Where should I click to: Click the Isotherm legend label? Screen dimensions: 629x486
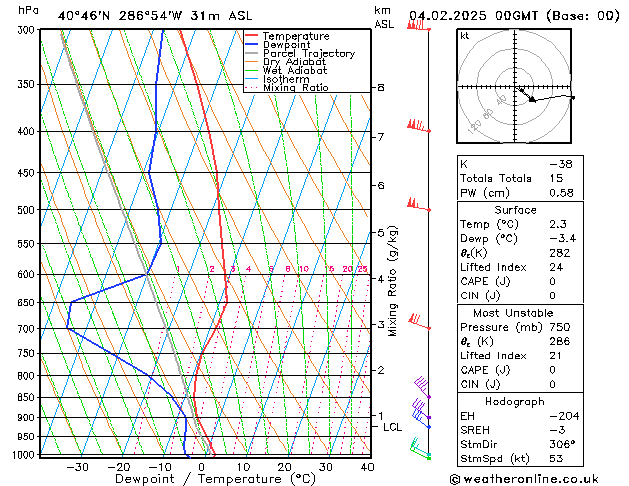[x=286, y=79]
